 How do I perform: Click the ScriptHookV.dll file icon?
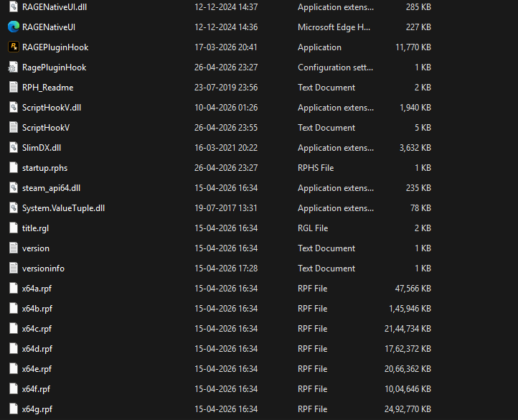(14, 108)
